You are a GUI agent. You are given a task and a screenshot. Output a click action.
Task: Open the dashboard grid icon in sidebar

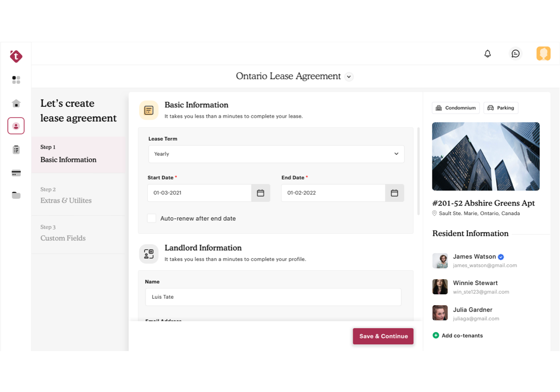16,80
